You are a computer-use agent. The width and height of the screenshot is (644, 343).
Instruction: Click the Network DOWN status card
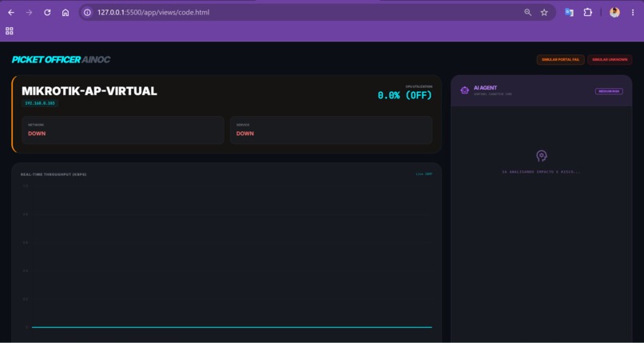coord(123,130)
